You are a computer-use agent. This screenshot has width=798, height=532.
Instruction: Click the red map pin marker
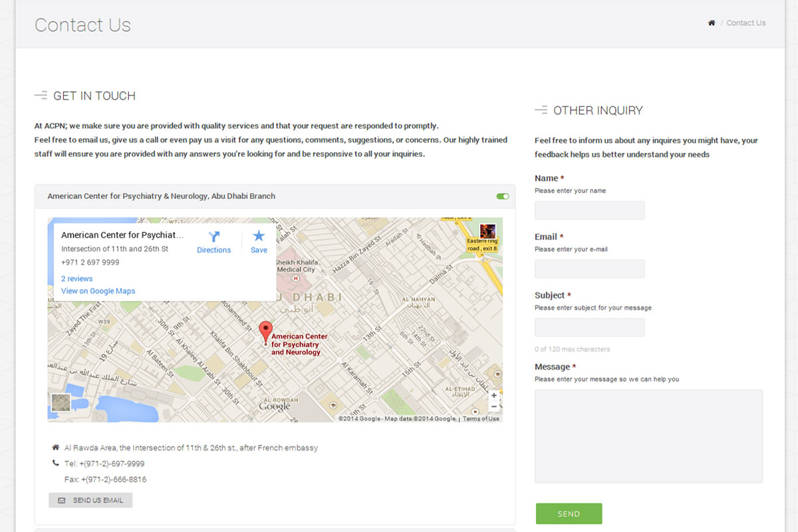265,333
